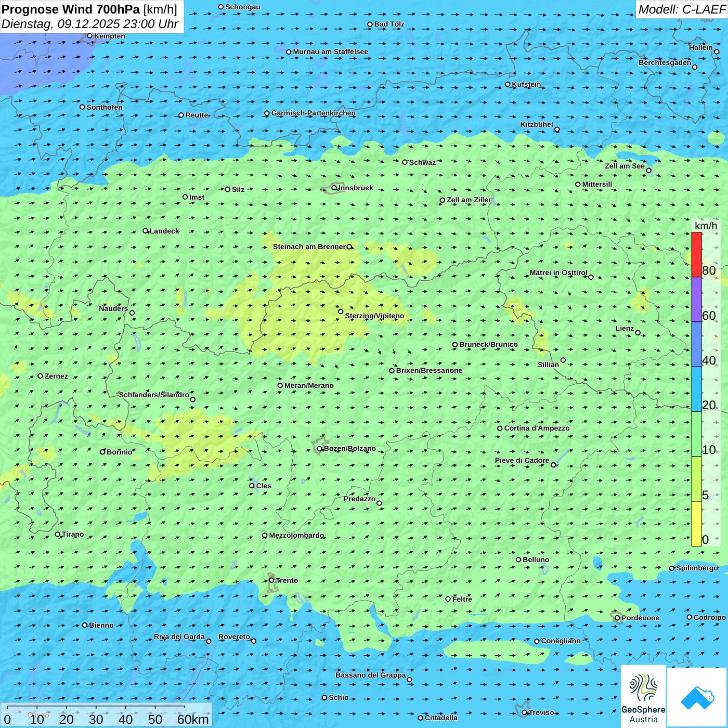
Task: Select the Kempten city marker
Action: [89, 36]
